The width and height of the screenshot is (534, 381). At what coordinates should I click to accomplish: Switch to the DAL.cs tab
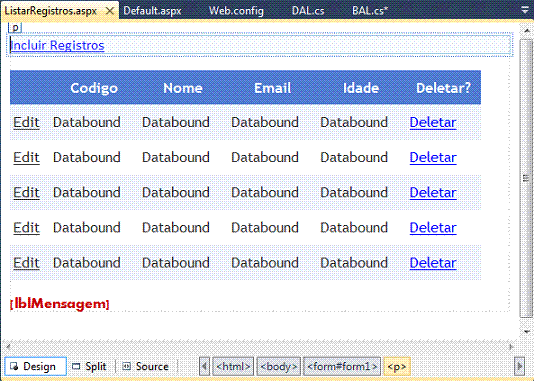click(x=308, y=11)
